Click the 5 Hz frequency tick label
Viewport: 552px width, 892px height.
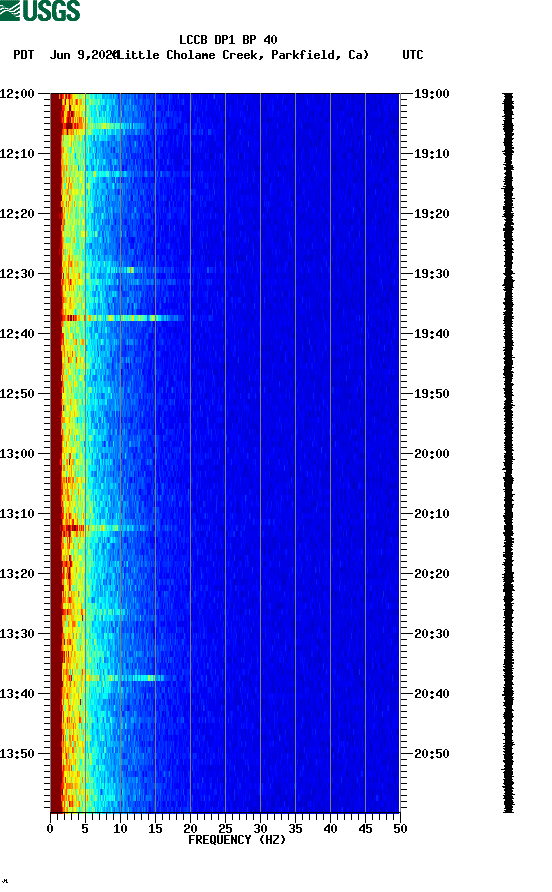pyautogui.click(x=85, y=829)
